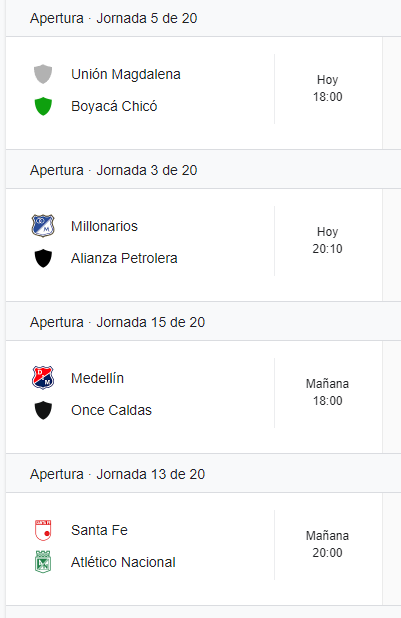The image size is (401, 618).
Task: Select the Alianza Petrolera team name
Action: click(x=124, y=258)
